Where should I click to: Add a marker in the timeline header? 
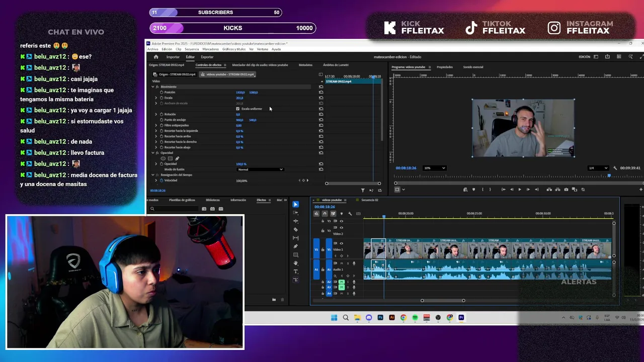point(341,214)
